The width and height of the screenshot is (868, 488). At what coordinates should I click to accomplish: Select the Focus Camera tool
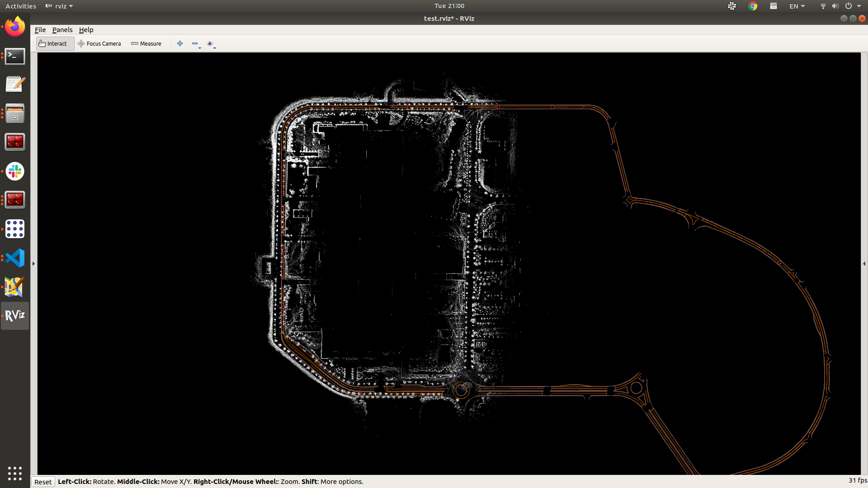pos(99,44)
